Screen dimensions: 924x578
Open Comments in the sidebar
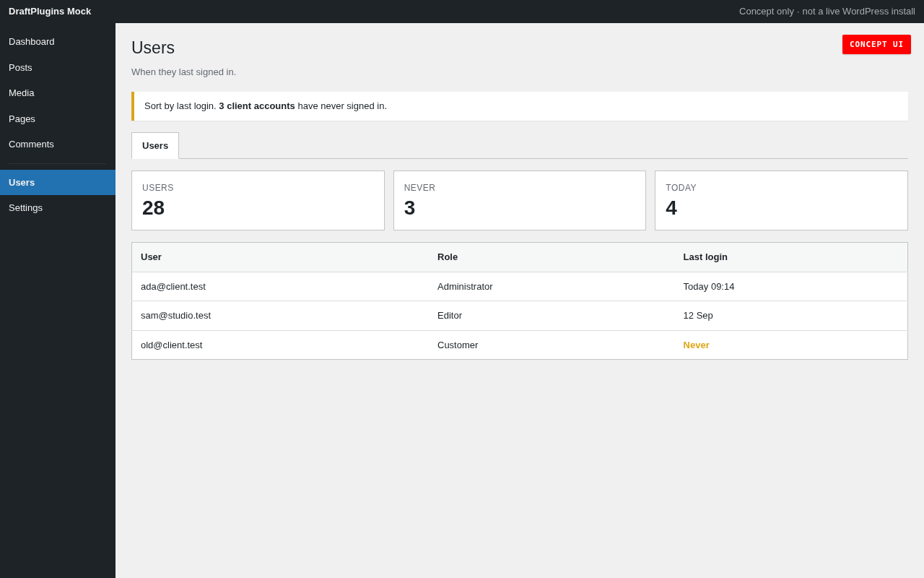58,144
